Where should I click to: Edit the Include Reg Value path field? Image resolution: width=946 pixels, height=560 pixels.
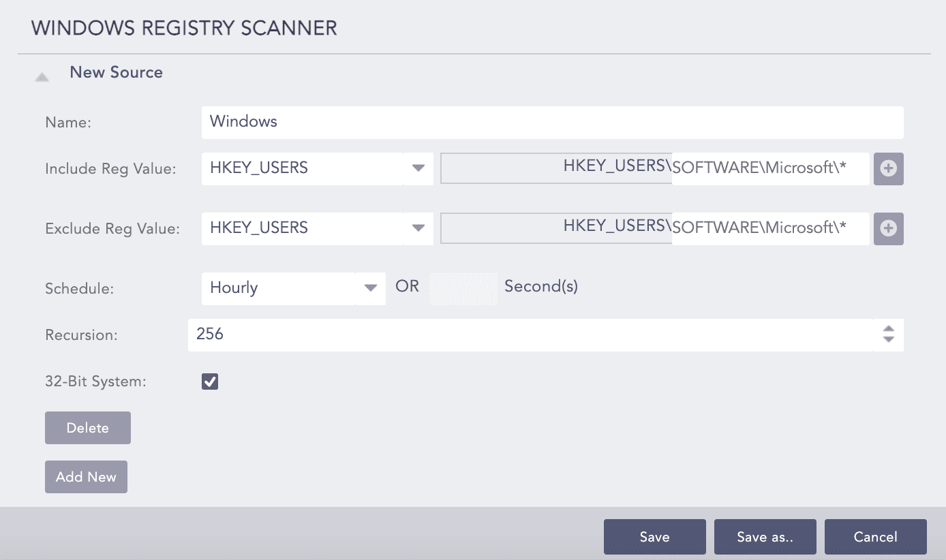pyautogui.click(x=770, y=169)
